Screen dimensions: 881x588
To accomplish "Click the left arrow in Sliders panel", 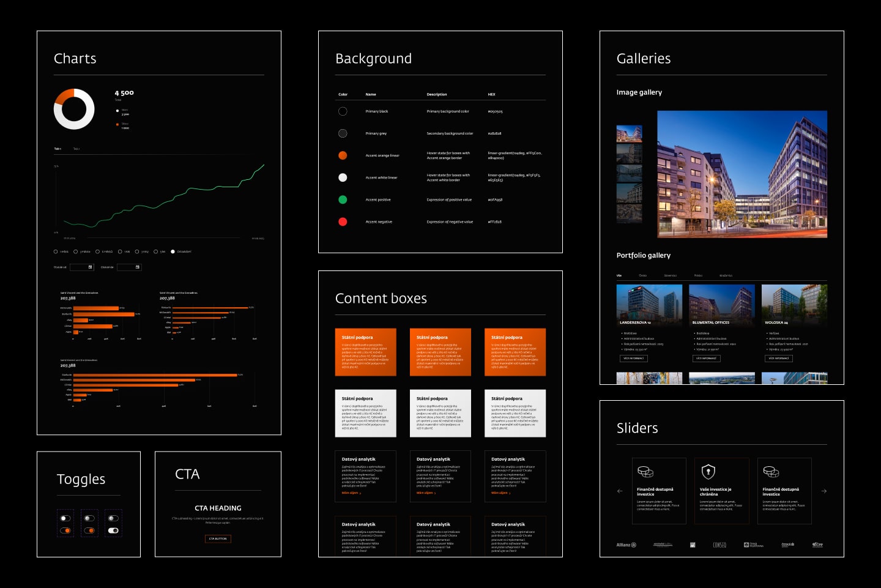I will 620,491.
